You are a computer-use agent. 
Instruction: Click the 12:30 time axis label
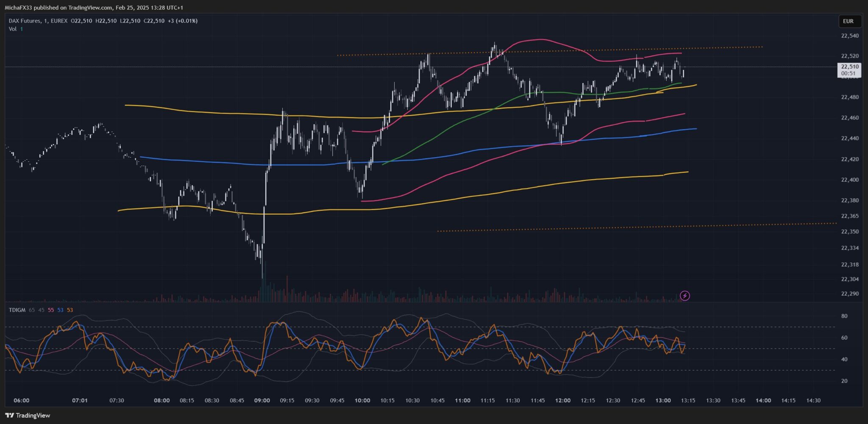(613, 401)
